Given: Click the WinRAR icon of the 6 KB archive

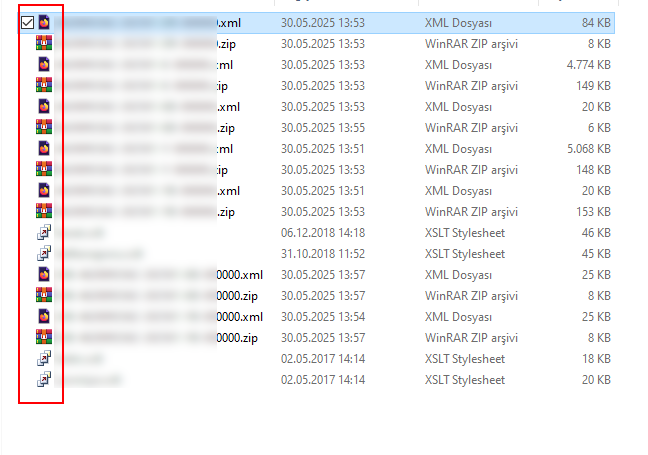Looking at the screenshot, I should coord(44,127).
